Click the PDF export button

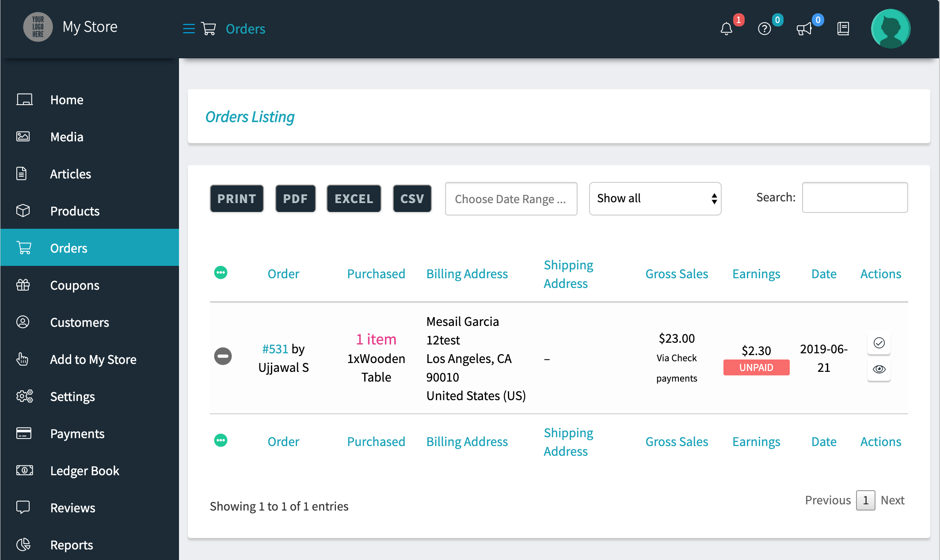294,198
